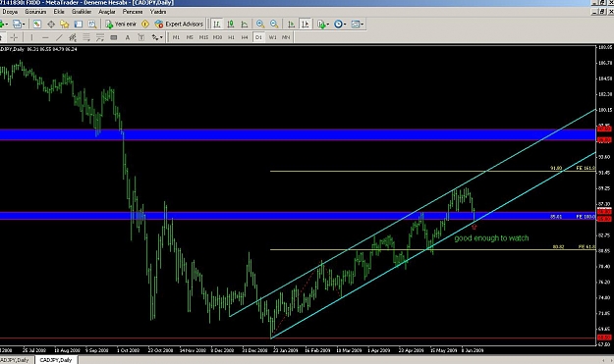
Task: Switch to M1 timeframe
Action: (x=176, y=37)
